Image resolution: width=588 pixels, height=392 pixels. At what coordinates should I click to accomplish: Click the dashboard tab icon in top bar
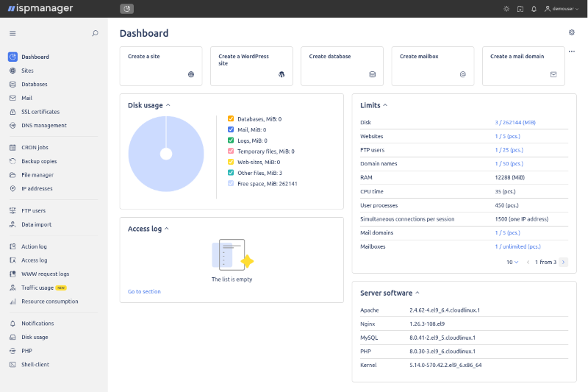click(126, 9)
